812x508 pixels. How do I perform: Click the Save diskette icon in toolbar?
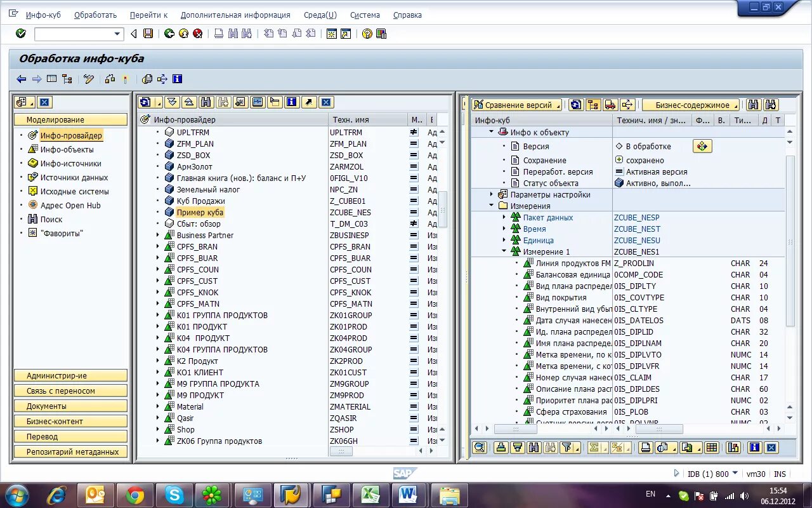[148, 34]
